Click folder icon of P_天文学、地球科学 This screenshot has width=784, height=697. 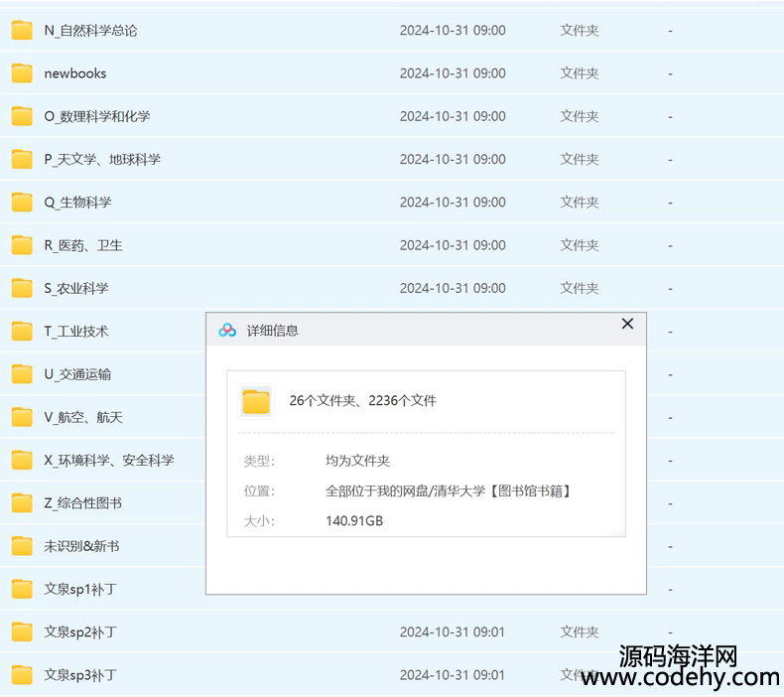pos(22,160)
